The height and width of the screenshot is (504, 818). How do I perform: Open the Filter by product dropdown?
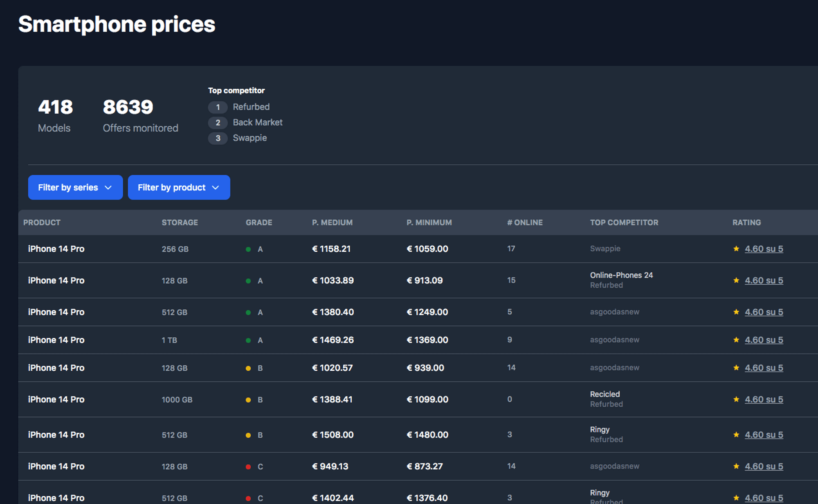[x=179, y=187]
